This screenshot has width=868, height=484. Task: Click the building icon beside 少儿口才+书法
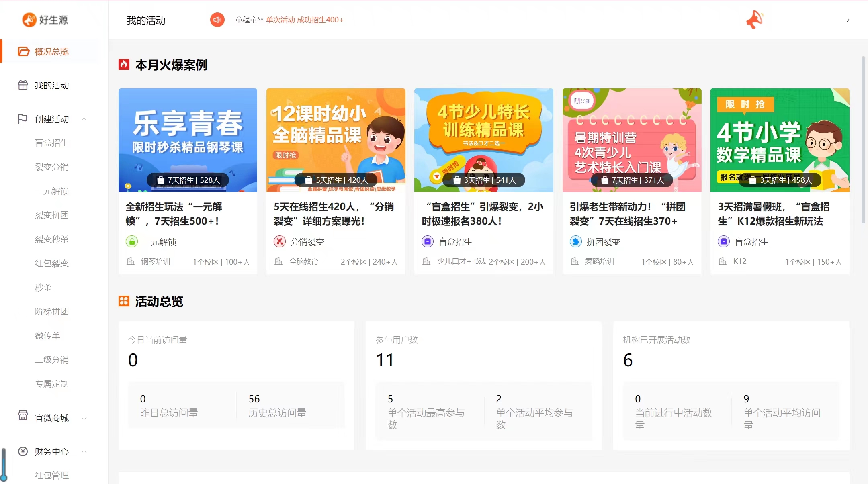(426, 261)
